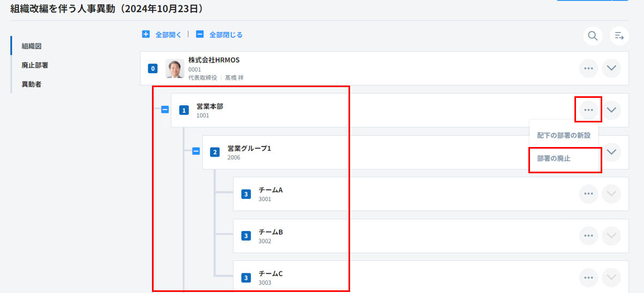Click the 全部開く link

(x=162, y=35)
